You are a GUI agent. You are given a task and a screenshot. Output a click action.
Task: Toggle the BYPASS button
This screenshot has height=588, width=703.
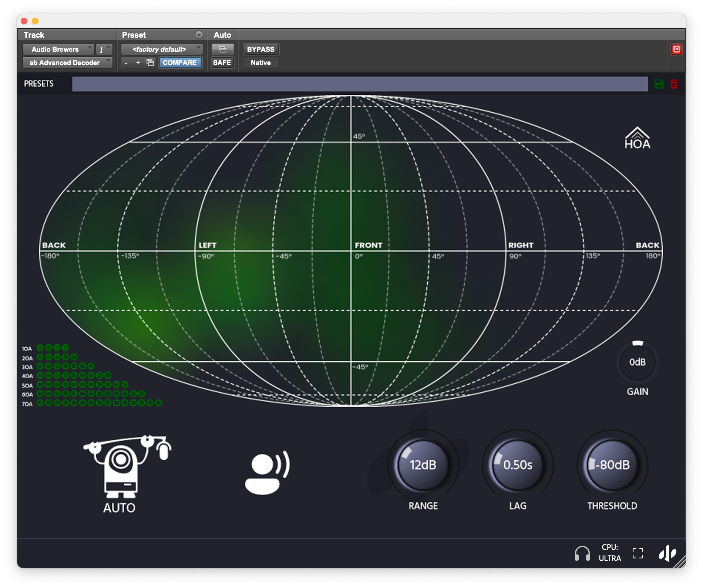tap(261, 49)
